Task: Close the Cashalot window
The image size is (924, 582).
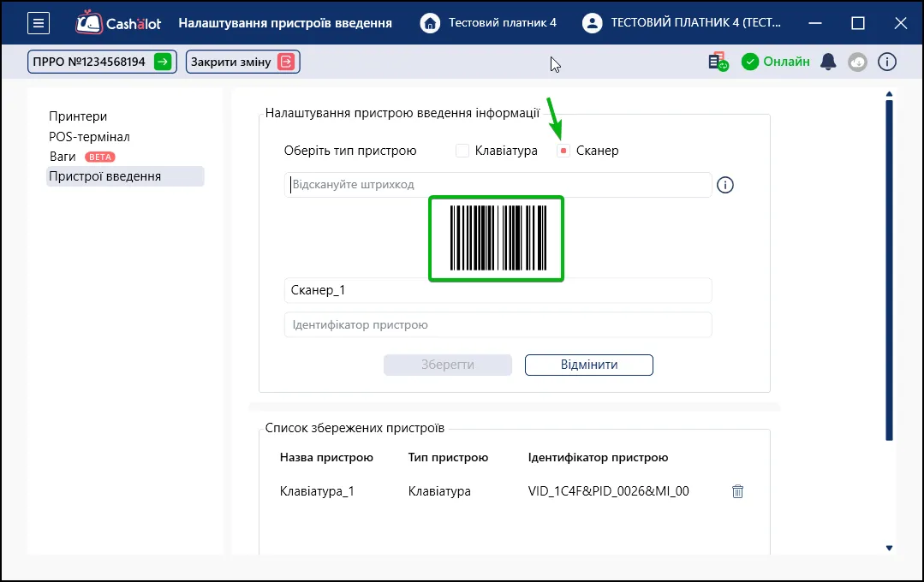Action: pos(900,23)
